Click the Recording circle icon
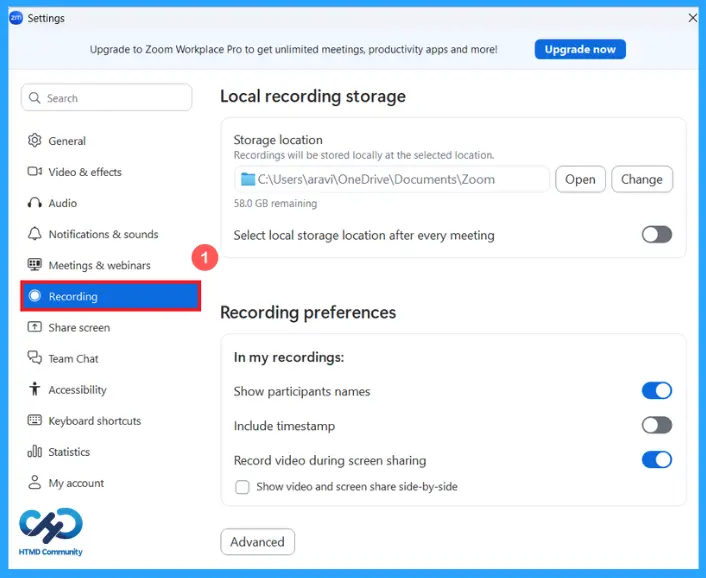The image size is (706, 578). pyautogui.click(x=35, y=296)
